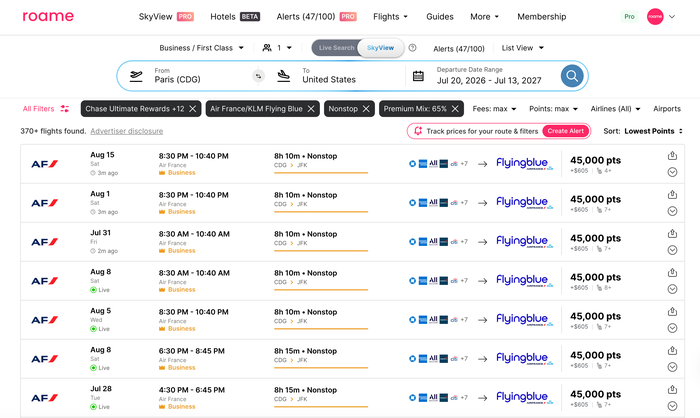
Task: Click Alerts (47/100) beside the SkyView toggle
Action: click(x=458, y=48)
